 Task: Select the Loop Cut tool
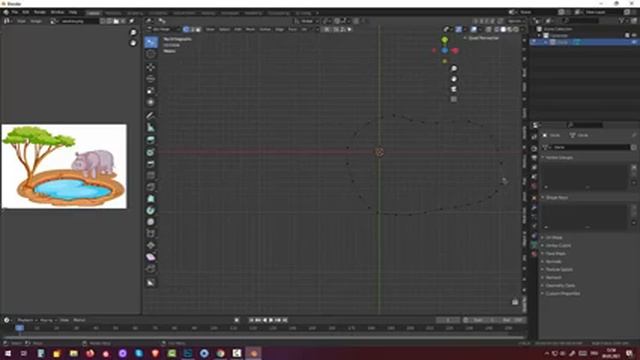tap(151, 187)
